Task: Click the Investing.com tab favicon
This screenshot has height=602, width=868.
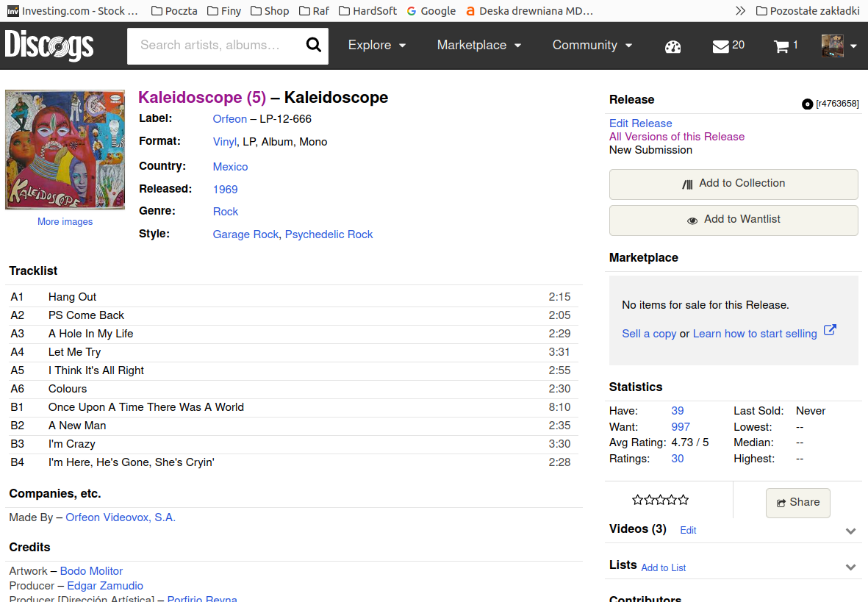Action: click(x=12, y=11)
